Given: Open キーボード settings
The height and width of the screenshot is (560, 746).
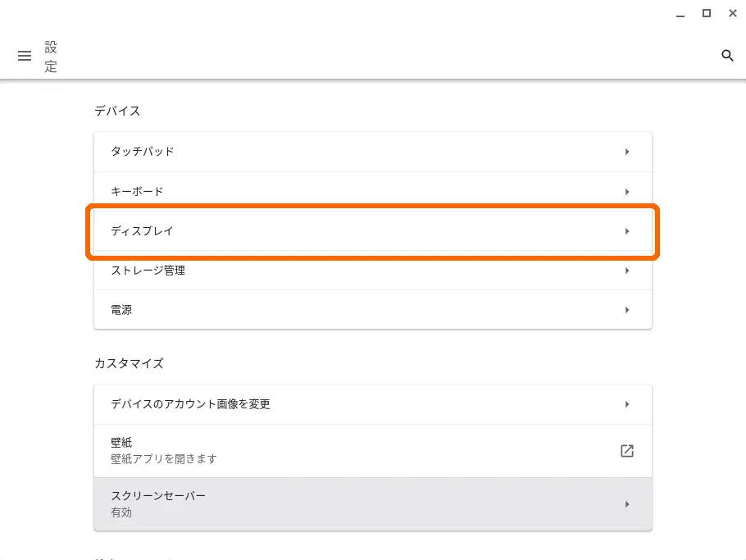Looking at the screenshot, I should click(x=373, y=191).
